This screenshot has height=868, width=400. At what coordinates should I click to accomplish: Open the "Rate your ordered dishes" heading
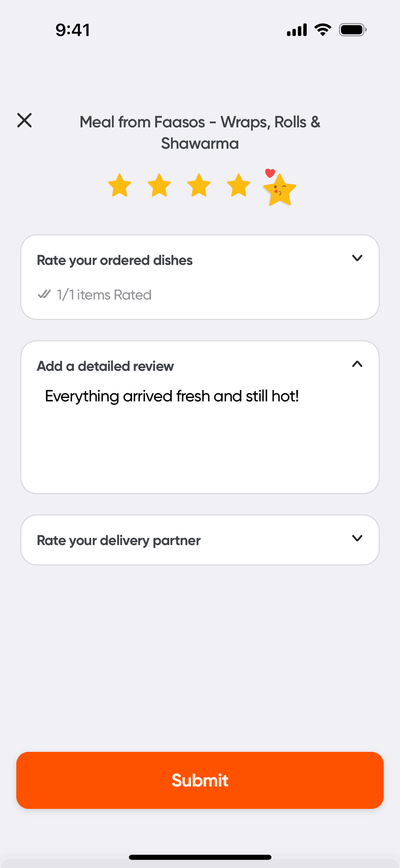pyautogui.click(x=115, y=260)
